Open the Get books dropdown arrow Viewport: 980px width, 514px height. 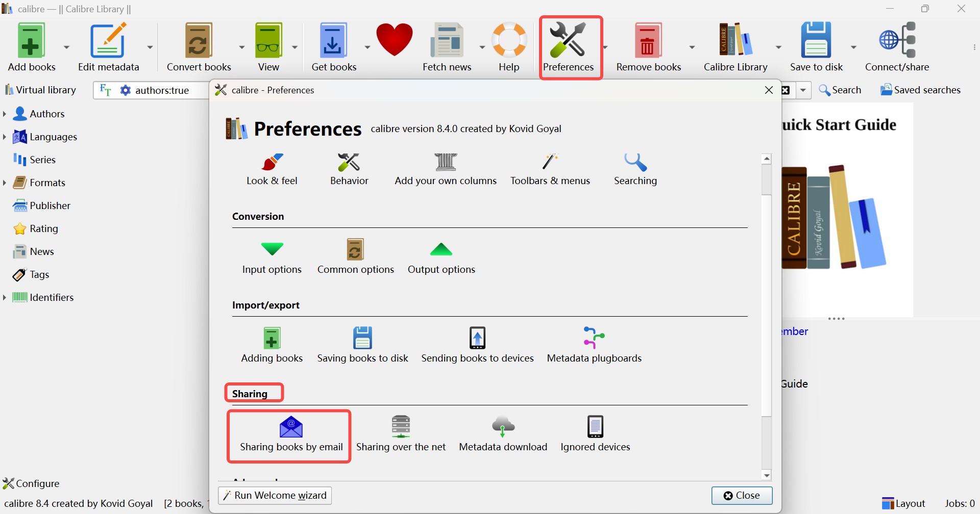[x=367, y=47]
